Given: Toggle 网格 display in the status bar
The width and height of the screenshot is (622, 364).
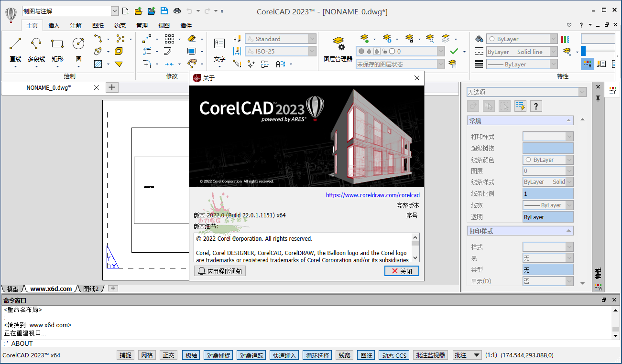Looking at the screenshot, I should 147,355.
